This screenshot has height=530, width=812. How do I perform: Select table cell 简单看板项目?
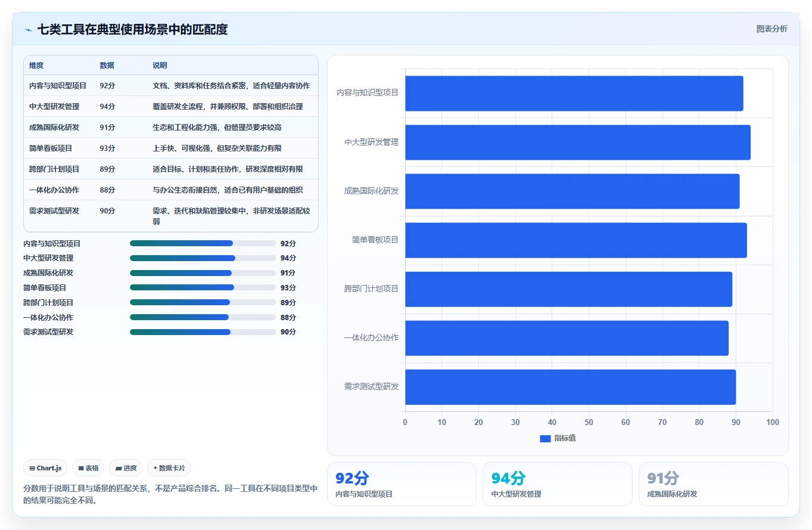click(51, 148)
